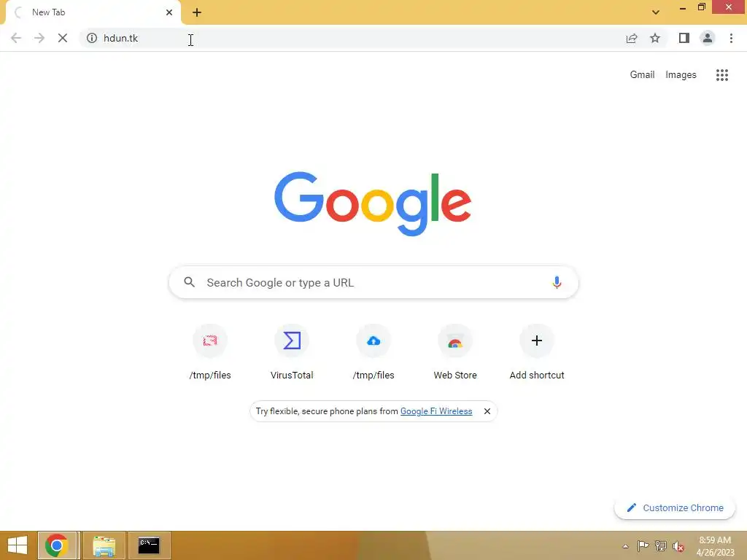Click the Google logo
Image resolution: width=747 pixels, height=560 pixels.
(373, 204)
